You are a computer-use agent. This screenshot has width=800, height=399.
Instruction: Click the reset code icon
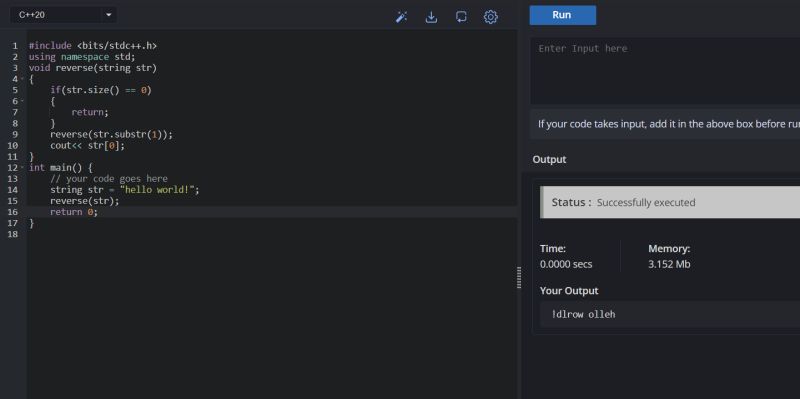coord(461,17)
